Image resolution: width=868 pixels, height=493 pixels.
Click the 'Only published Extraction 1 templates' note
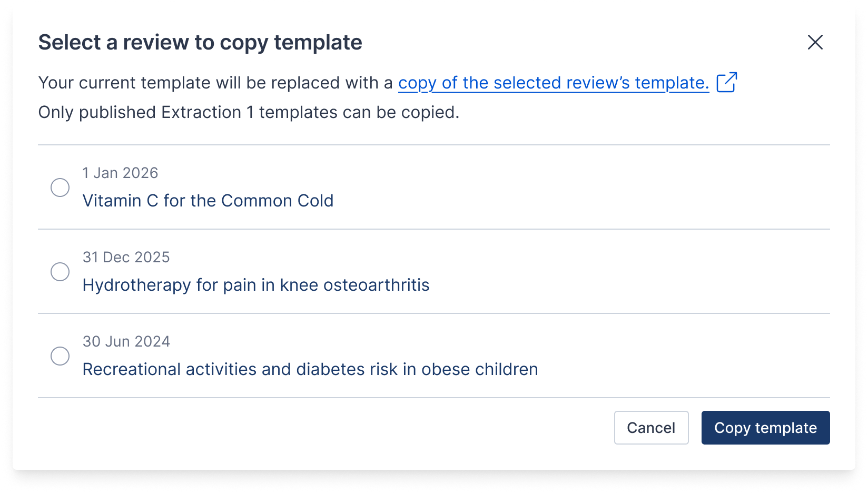[249, 112]
